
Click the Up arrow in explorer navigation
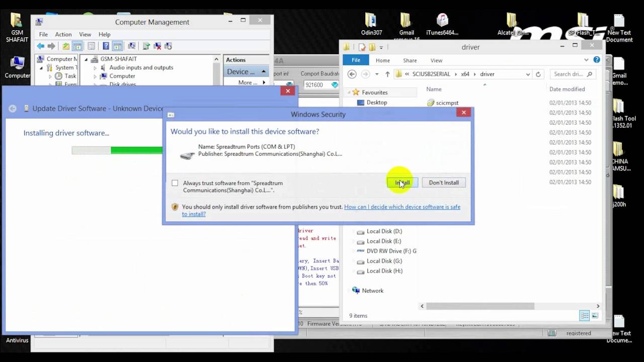click(x=387, y=74)
